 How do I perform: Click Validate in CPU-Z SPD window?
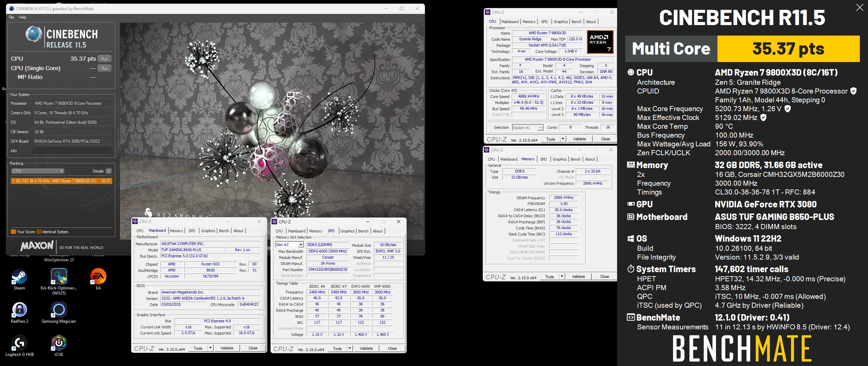pos(366,348)
